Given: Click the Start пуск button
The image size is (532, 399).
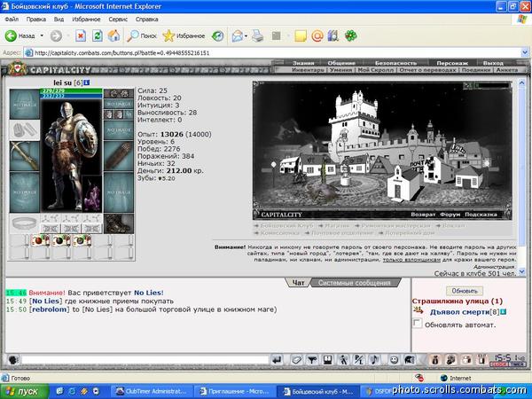Looking at the screenshot, I should [25, 392].
